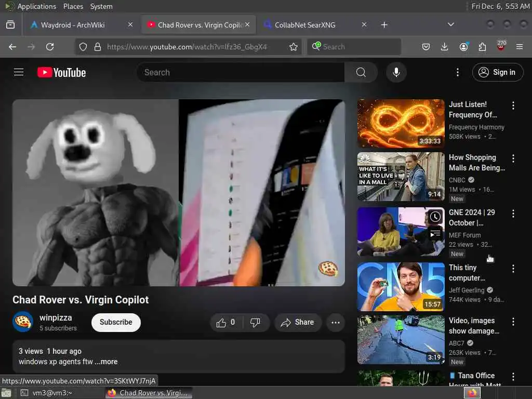Image resolution: width=532 pixels, height=399 pixels.
Task: Open the Firefox application hamburger menu
Action: tap(520, 47)
